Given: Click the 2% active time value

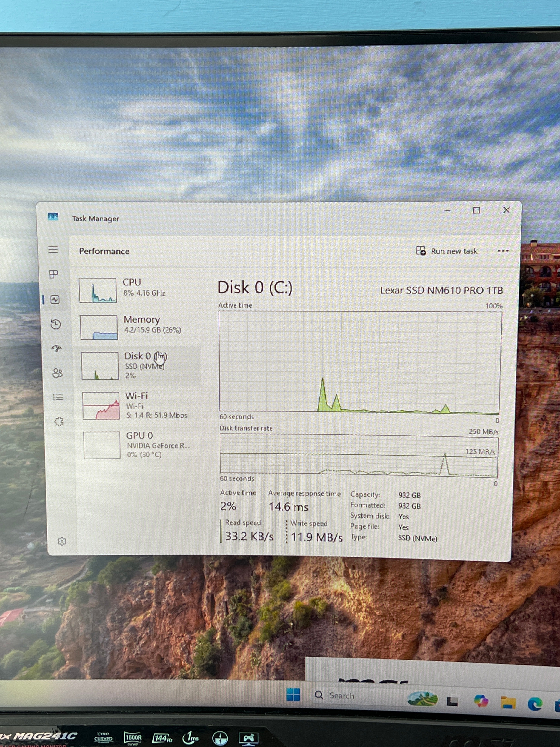Looking at the screenshot, I should (x=228, y=506).
